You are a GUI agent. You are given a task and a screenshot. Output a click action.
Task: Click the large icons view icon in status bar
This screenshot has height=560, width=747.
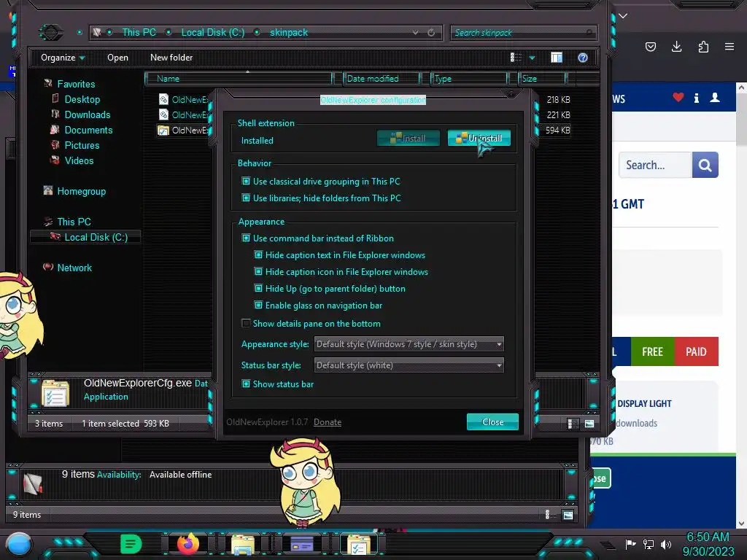[x=589, y=424]
